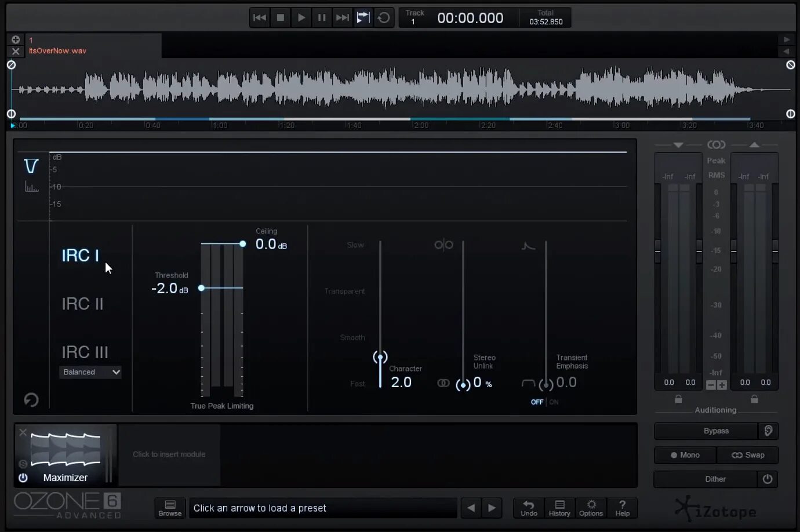Viewport: 800px width, 532px height.
Task: Set Transient Emphasis to ON
Action: click(554, 402)
